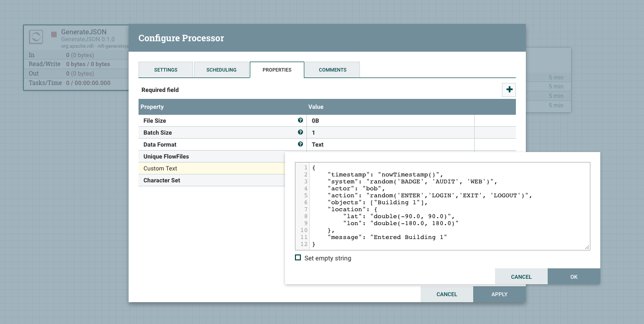The image size is (644, 324).
Task: Click the Batch Size property name
Action: coord(158,133)
